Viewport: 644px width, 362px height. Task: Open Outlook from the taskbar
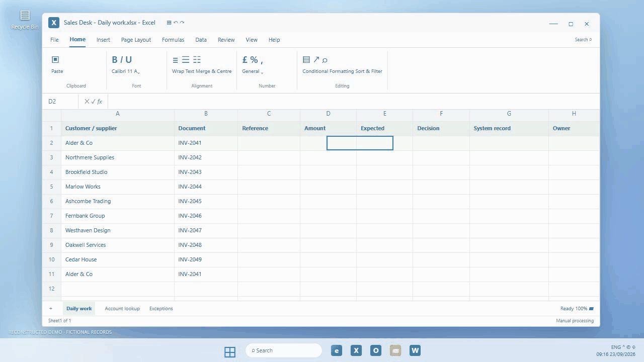tap(376, 351)
